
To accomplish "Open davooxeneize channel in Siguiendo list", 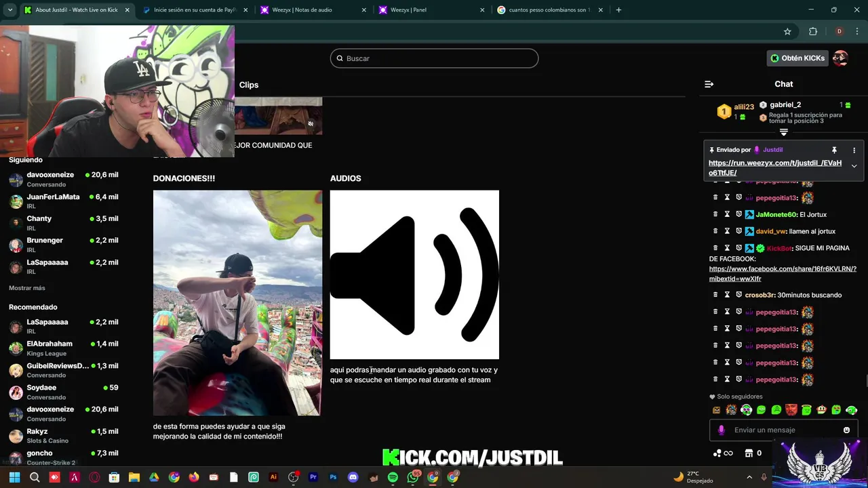I will tap(64, 179).
